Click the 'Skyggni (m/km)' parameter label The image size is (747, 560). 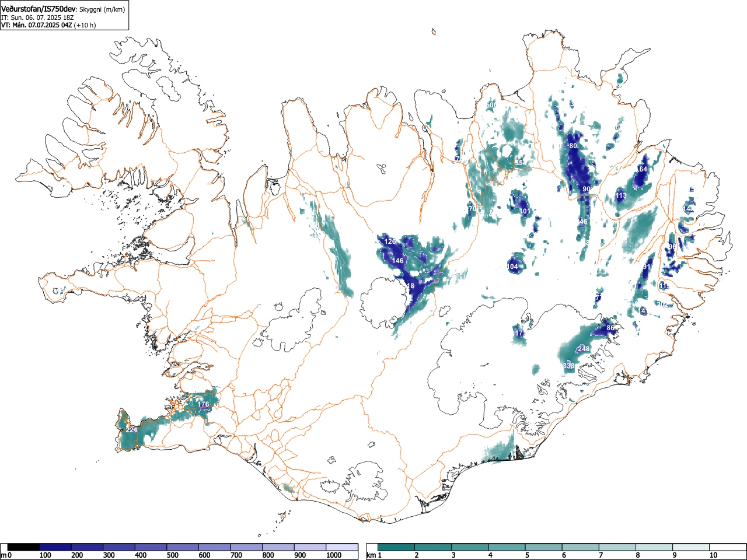pyautogui.click(x=102, y=9)
